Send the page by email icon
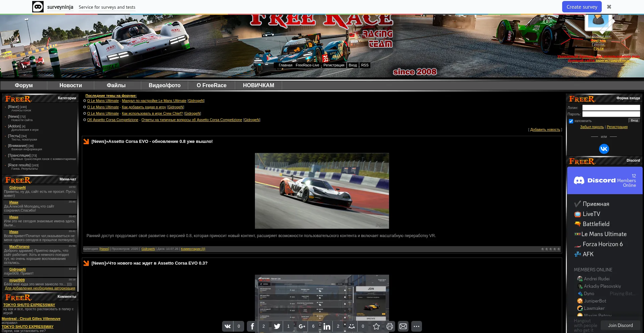Screen dimensions: 644x333 point(403,326)
